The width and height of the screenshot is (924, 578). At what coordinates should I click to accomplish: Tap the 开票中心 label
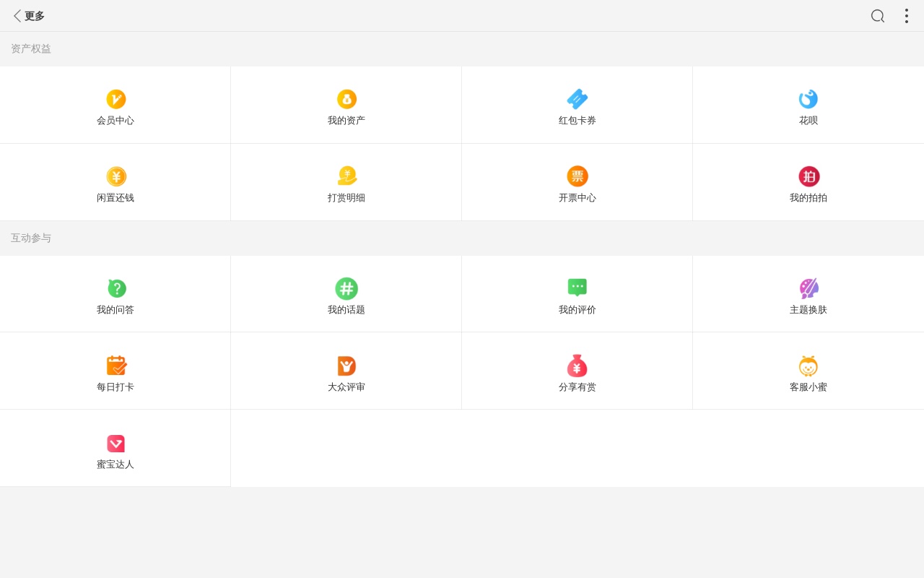click(577, 198)
